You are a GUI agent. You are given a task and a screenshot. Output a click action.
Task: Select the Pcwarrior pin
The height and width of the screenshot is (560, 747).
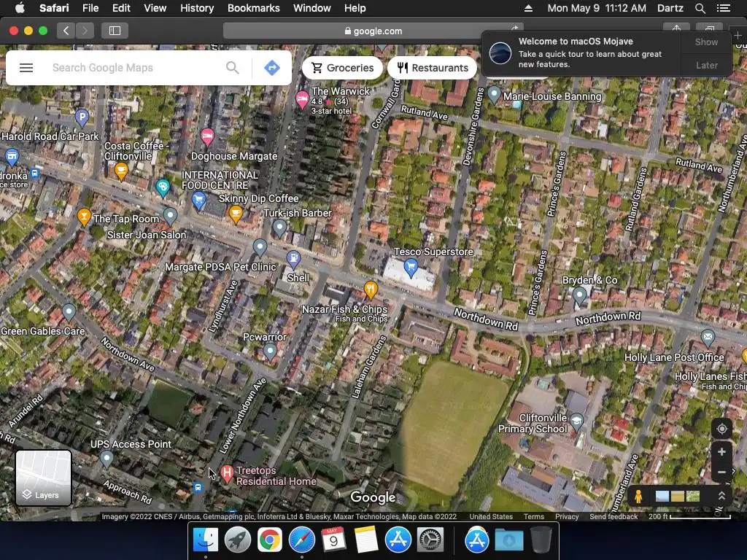point(270,352)
